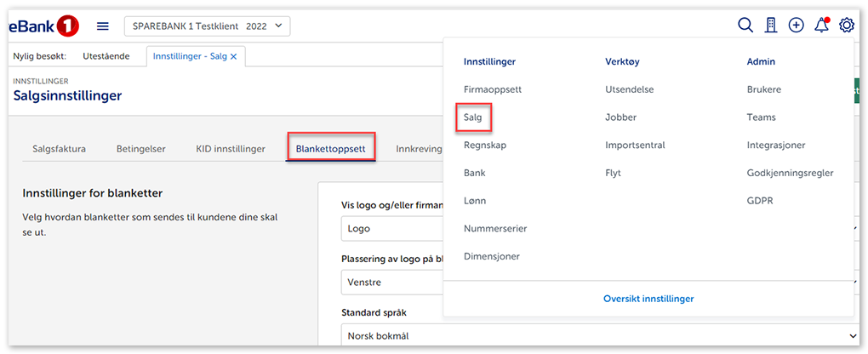Image resolution: width=868 pixels, height=354 pixels.
Task: Click the plus circle add icon
Action: [796, 26]
